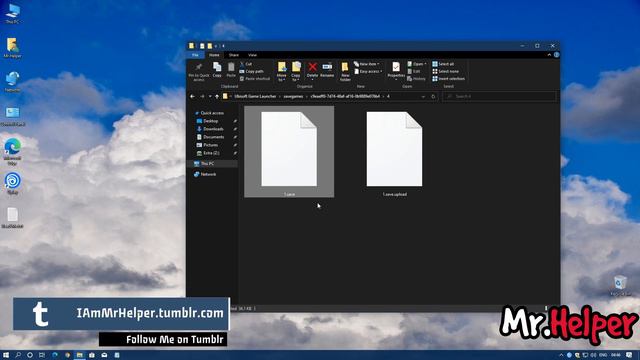This screenshot has height=360, width=640.
Task: Select This PC in the navigation pane
Action: click(x=212, y=164)
